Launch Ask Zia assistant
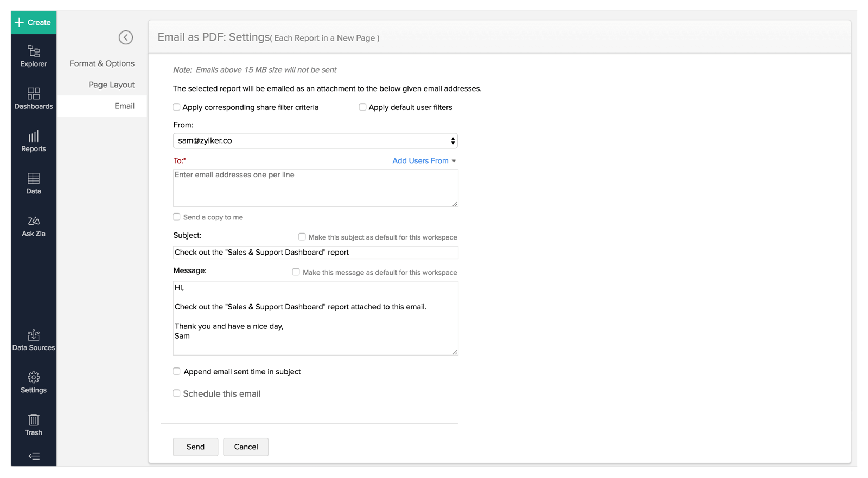 tap(34, 221)
